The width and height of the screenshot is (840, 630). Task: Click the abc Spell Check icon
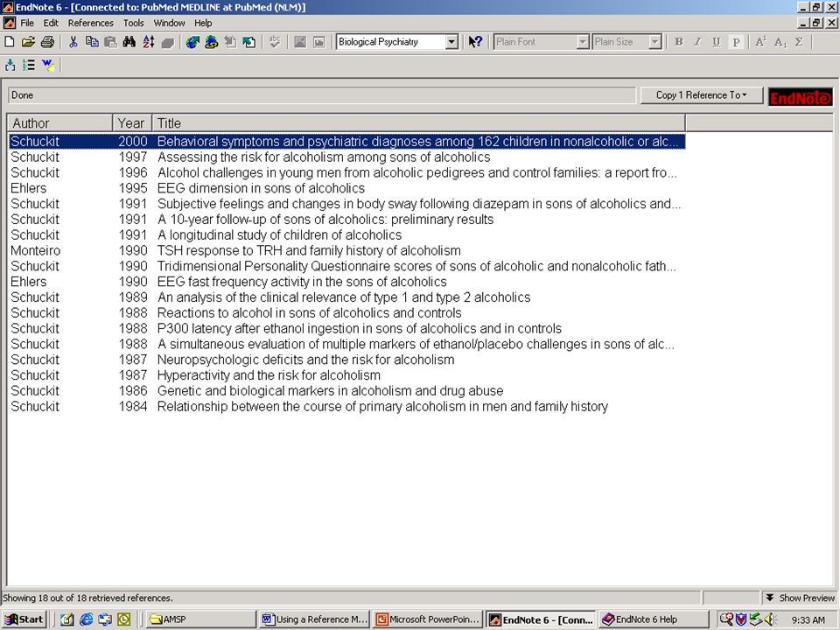pyautogui.click(x=275, y=42)
